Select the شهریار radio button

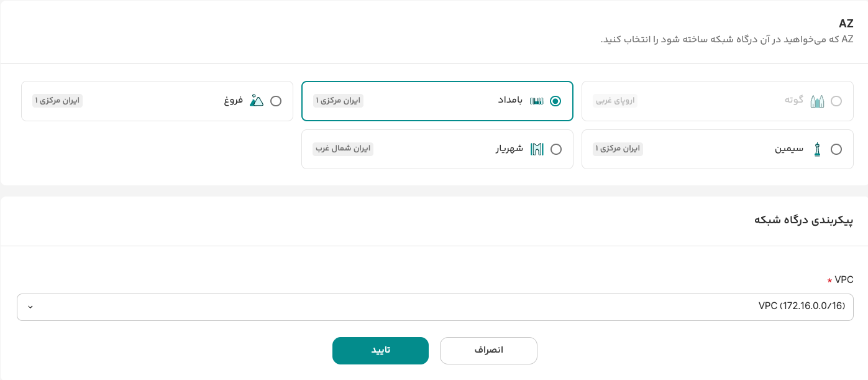tap(556, 149)
